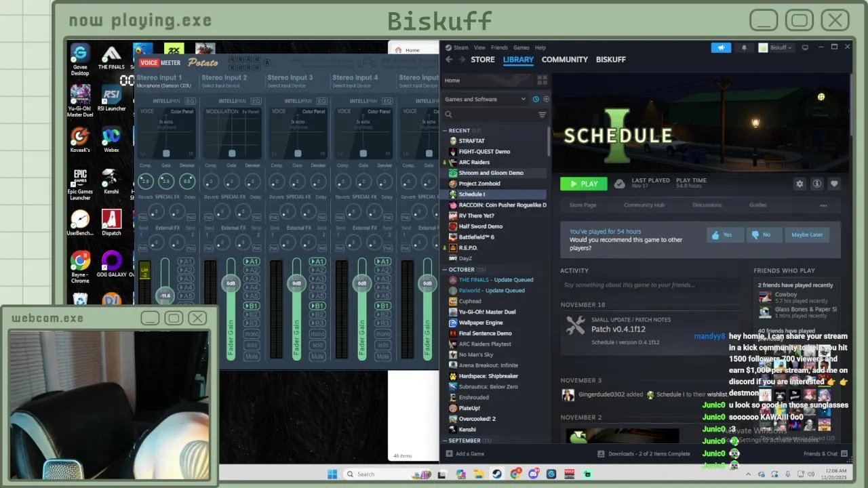Open the BISKUFF profile tab in Steam
The width and height of the screenshot is (868, 488).
point(610,60)
